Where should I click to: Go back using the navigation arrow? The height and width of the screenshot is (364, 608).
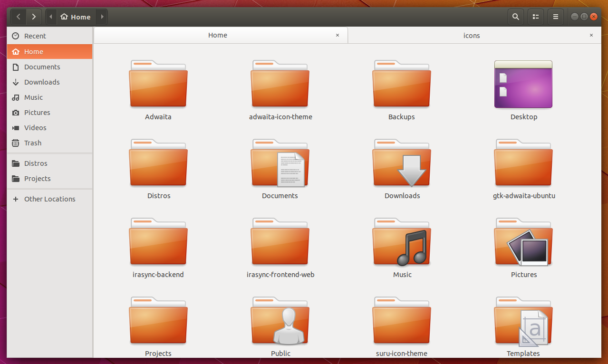pos(18,16)
